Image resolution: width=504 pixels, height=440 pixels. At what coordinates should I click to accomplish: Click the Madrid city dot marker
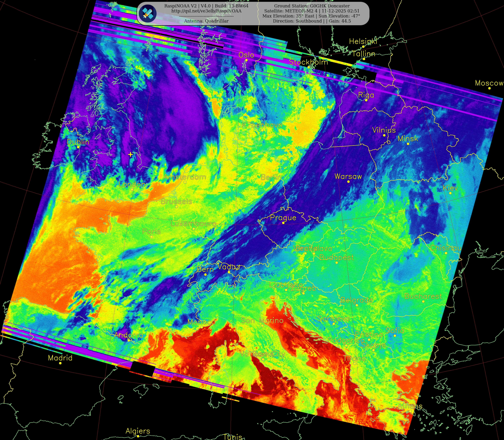pyautogui.click(x=60, y=363)
